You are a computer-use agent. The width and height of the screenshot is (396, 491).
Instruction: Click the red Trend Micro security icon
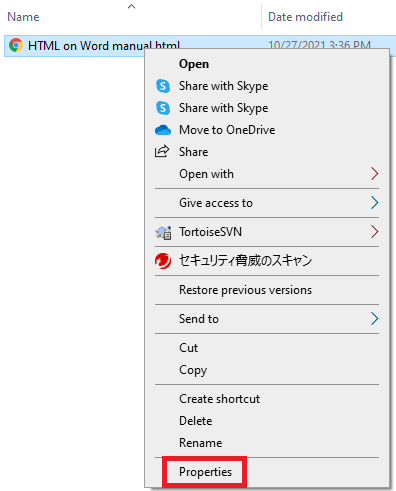pyautogui.click(x=163, y=261)
